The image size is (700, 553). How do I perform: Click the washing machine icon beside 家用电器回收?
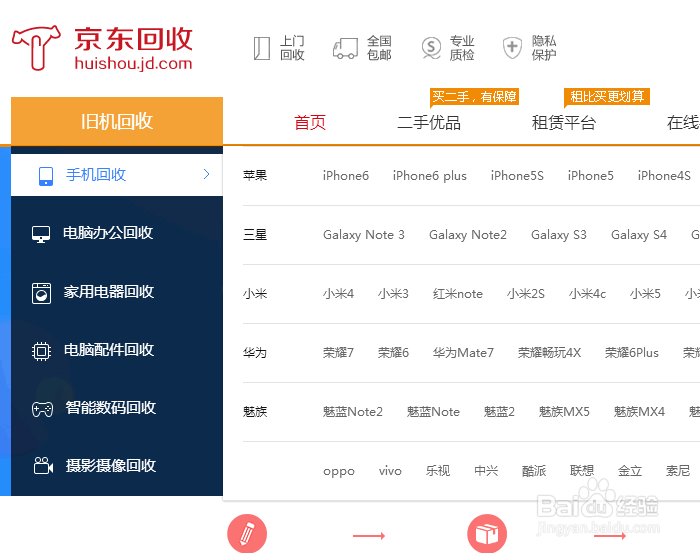(x=41, y=293)
